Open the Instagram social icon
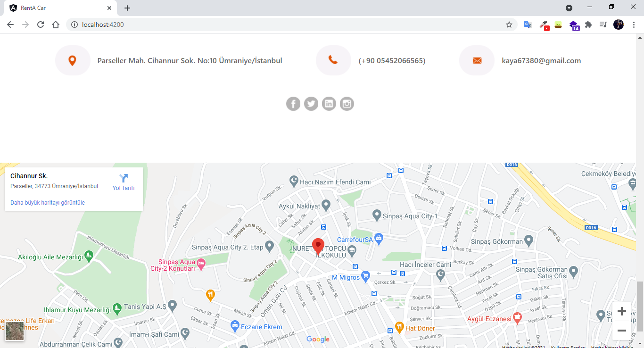The height and width of the screenshot is (348, 644). pos(347,104)
